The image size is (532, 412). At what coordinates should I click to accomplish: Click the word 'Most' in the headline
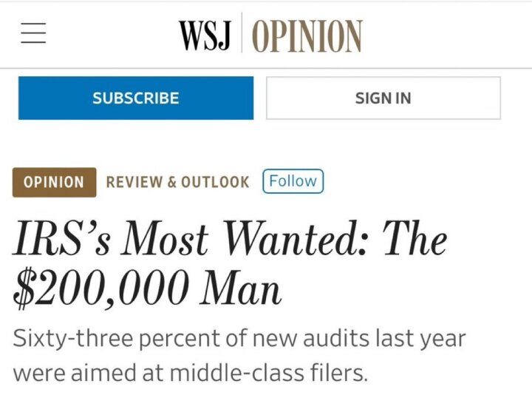tap(165, 238)
